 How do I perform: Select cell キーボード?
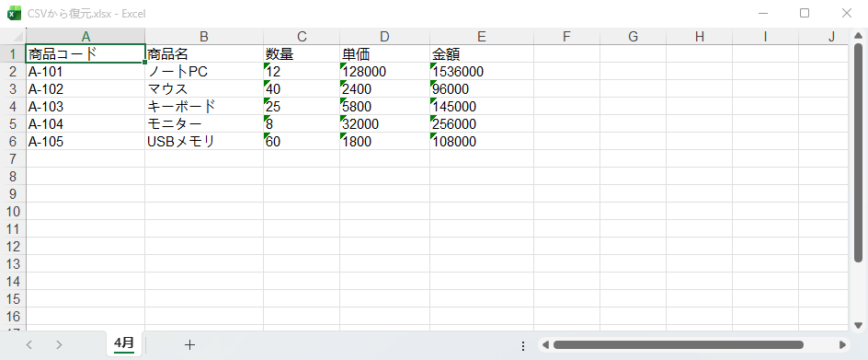[204, 107]
